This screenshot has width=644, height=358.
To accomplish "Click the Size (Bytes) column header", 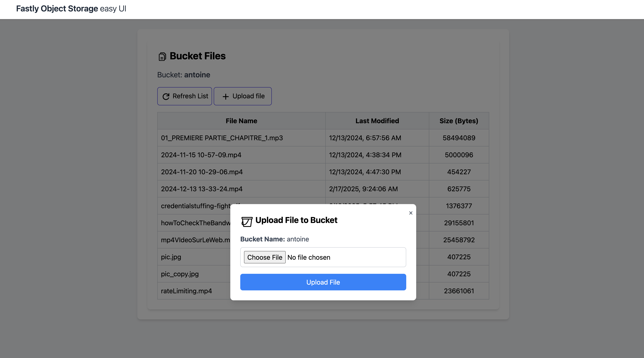I will point(459,121).
